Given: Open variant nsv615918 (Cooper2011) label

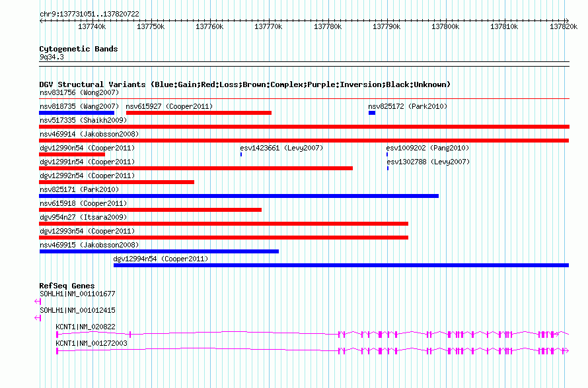Looking at the screenshot, I should [x=83, y=203].
